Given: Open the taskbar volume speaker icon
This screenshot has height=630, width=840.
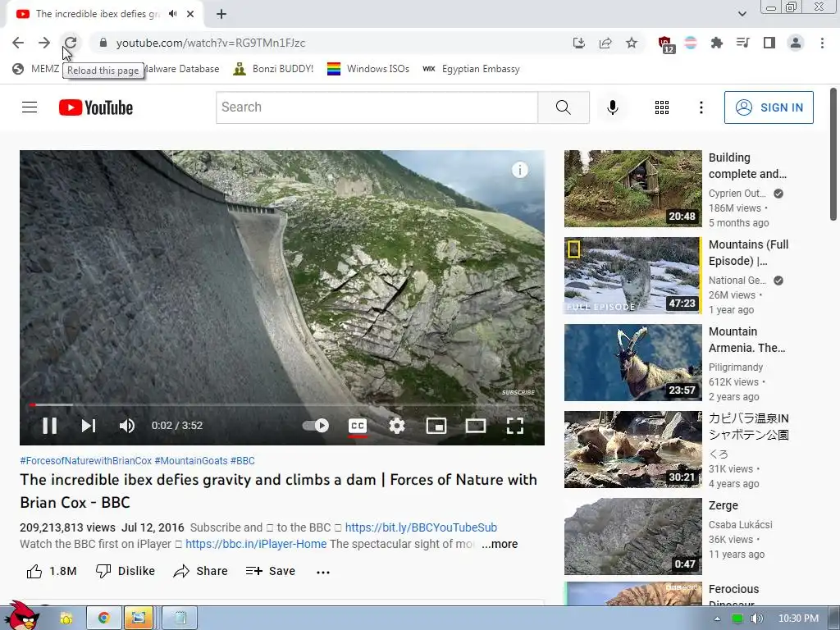Looking at the screenshot, I should point(756,619).
